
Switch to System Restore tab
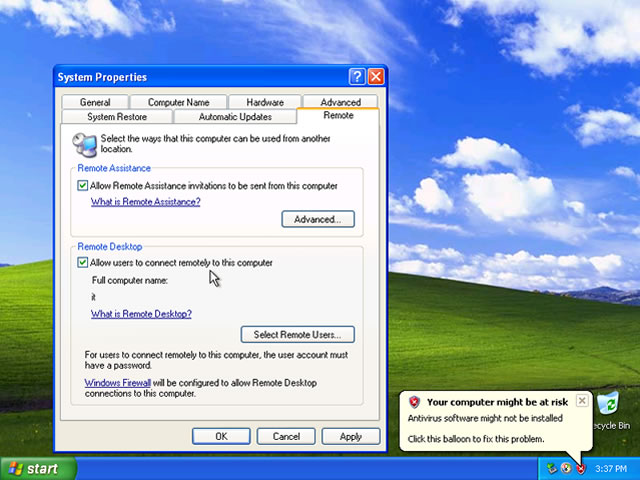pyautogui.click(x=117, y=117)
